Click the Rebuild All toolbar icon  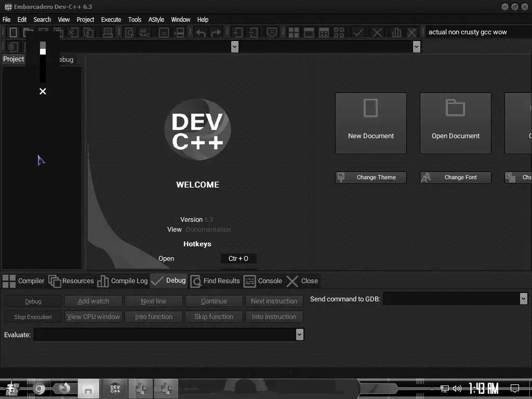coord(339,33)
